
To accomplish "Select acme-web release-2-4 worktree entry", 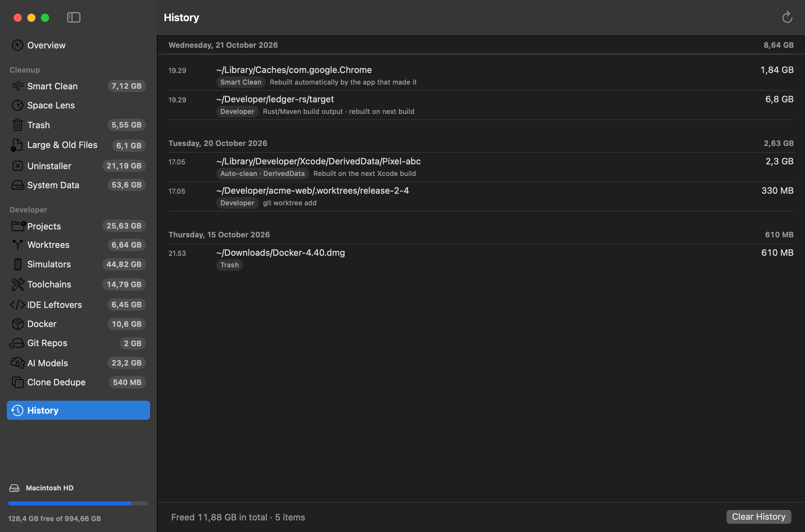I will [x=481, y=196].
